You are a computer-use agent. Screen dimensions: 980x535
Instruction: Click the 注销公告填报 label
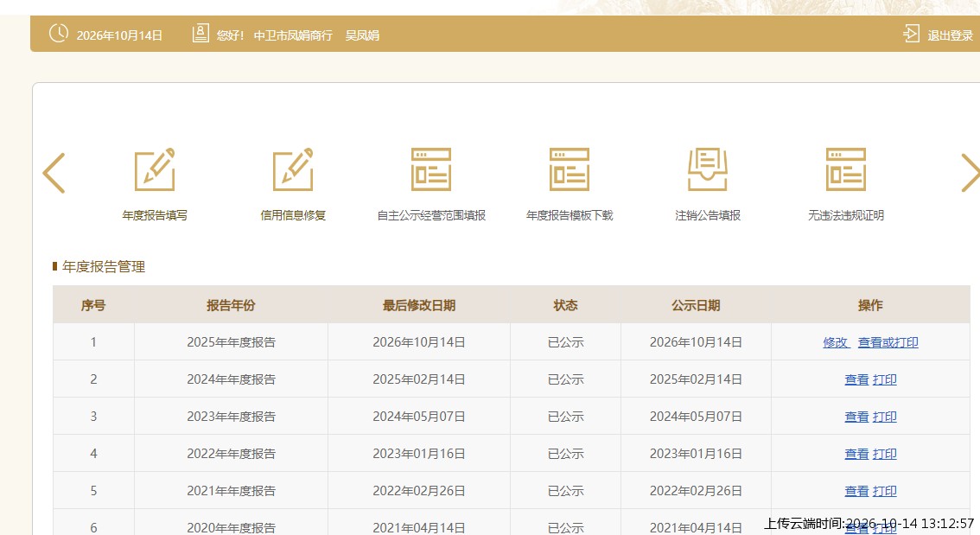coord(708,215)
